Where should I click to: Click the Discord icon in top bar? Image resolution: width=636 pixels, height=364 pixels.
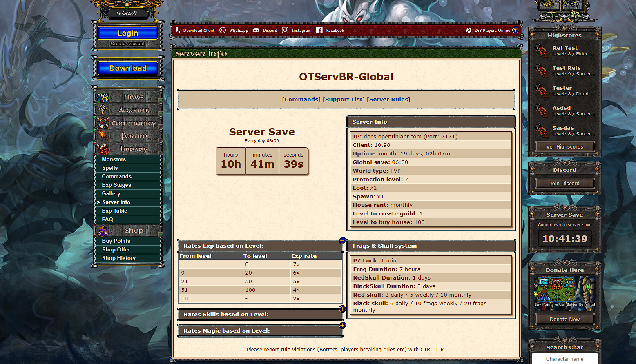[256, 30]
